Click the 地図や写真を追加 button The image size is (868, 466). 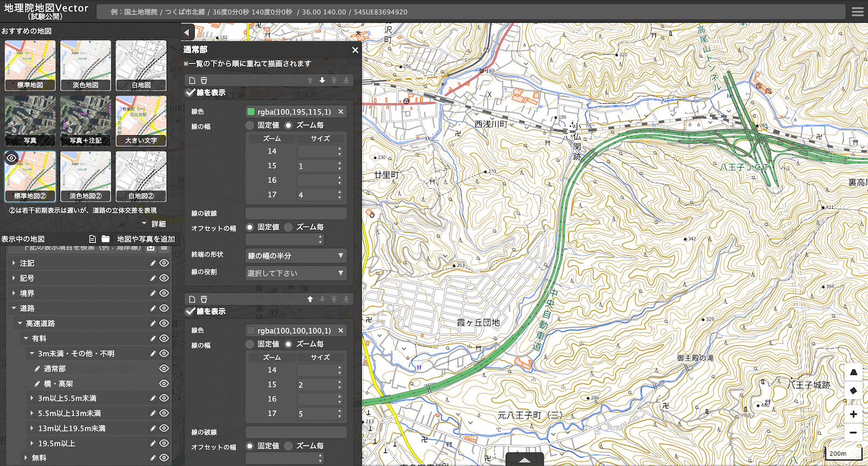(146, 239)
